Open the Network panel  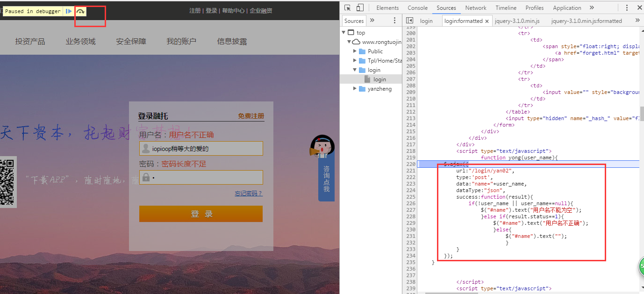tap(476, 7)
